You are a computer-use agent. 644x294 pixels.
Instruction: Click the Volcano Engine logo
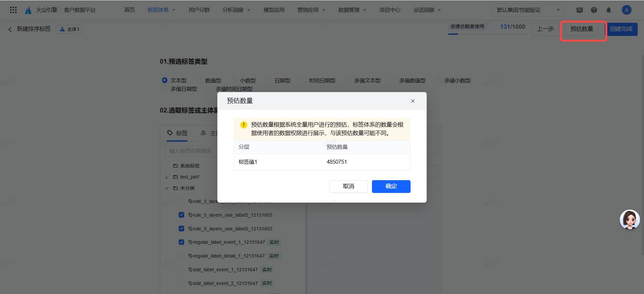[x=28, y=10]
